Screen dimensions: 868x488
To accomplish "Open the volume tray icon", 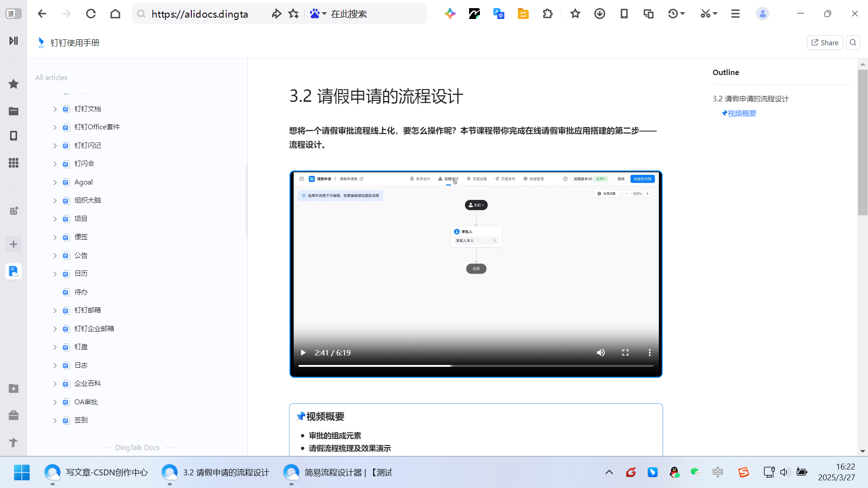I will [784, 473].
